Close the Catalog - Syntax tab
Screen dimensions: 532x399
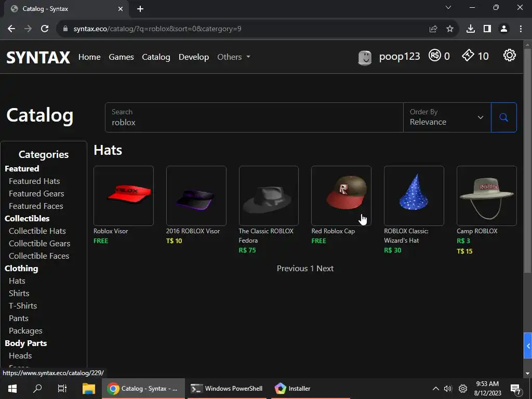coord(120,9)
